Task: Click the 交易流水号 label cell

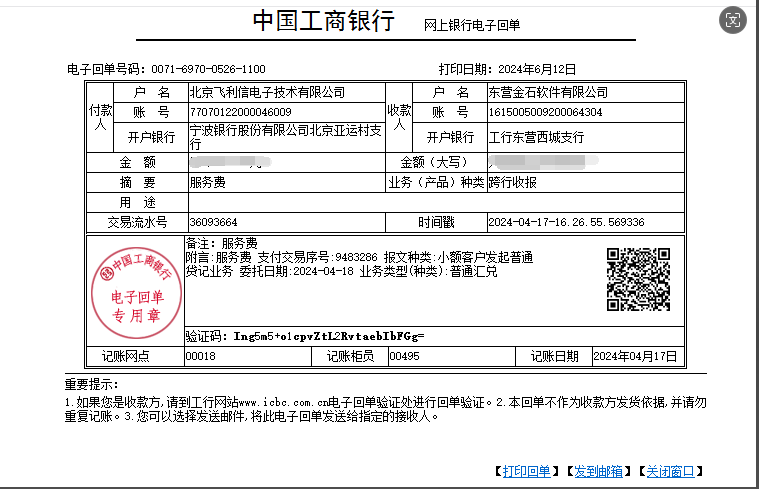Action: pos(137,222)
